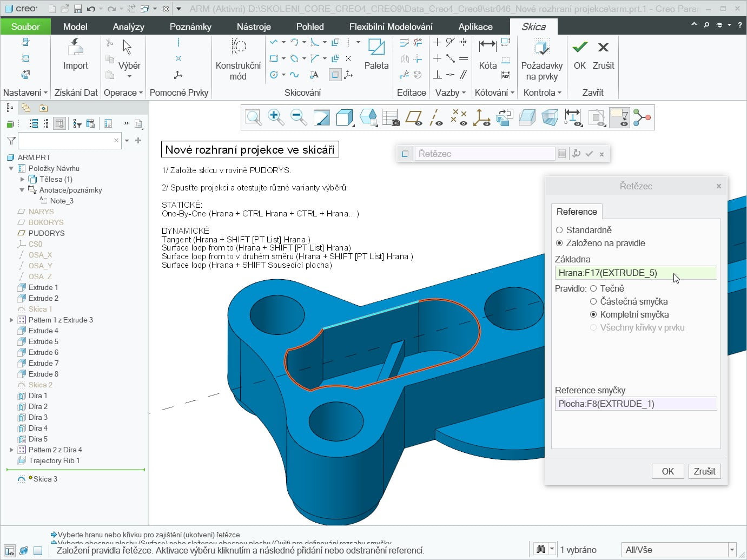Click the zoom out magnifier icon
Screen dimensions: 747x560
tap(298, 117)
